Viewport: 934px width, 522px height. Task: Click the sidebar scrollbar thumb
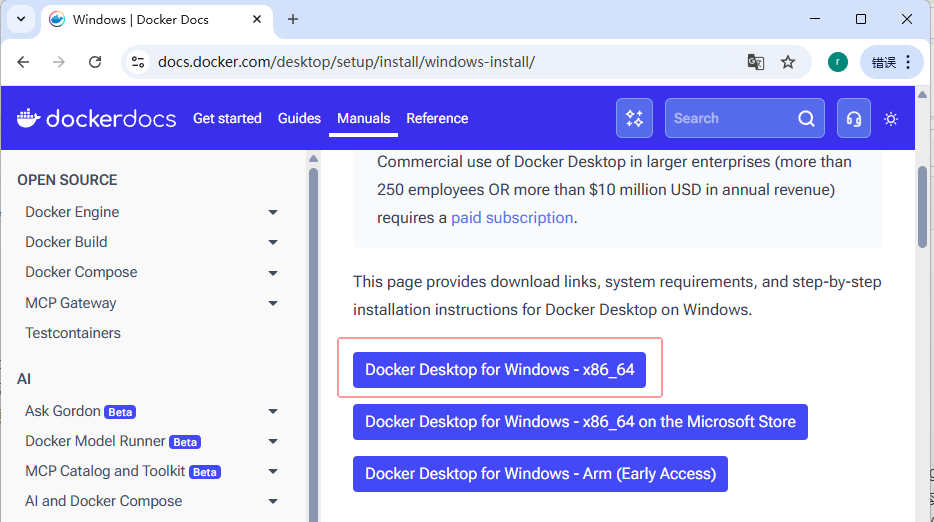[x=313, y=344]
